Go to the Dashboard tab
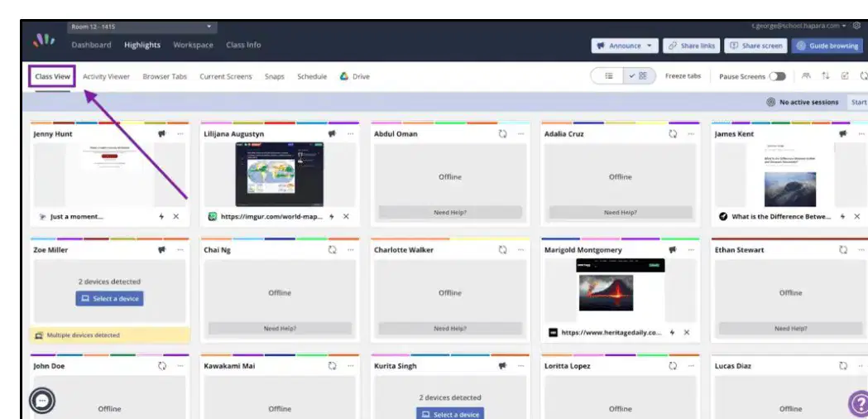 91,45
